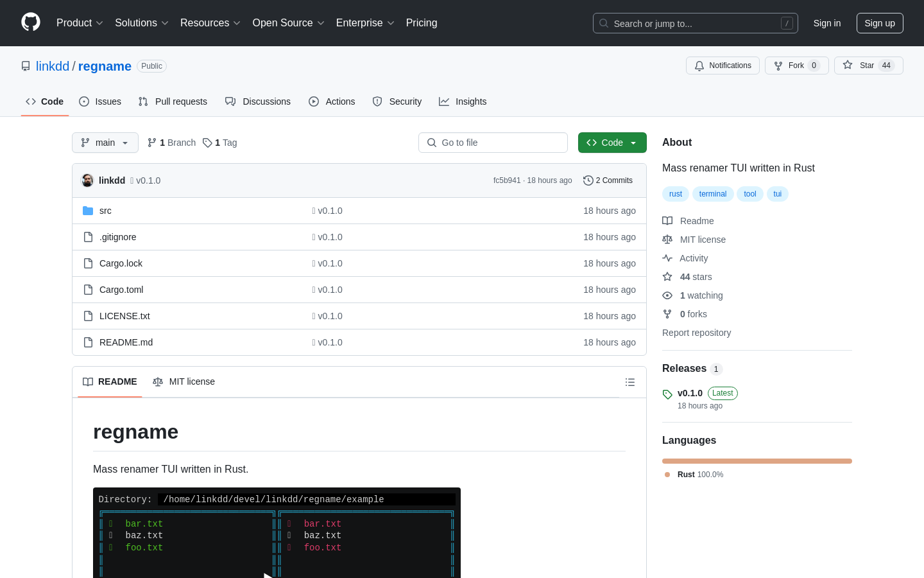Click the rust topic tag
Image resolution: width=924 pixels, height=578 pixels.
pos(676,194)
